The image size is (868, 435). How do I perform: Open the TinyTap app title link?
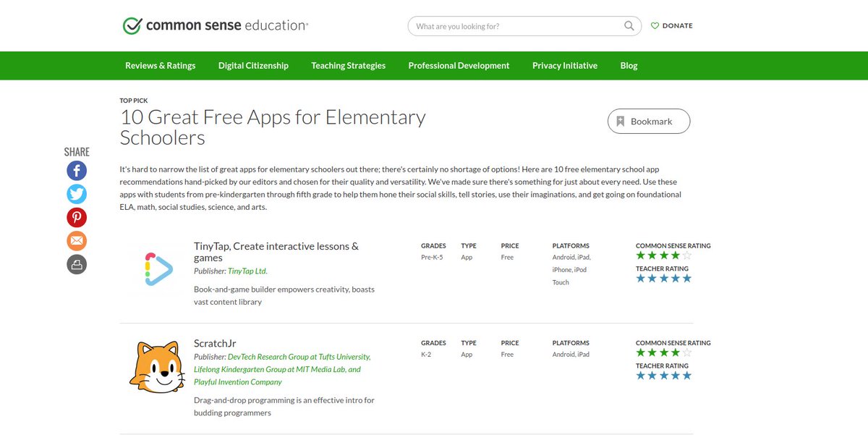pyautogui.click(x=276, y=252)
